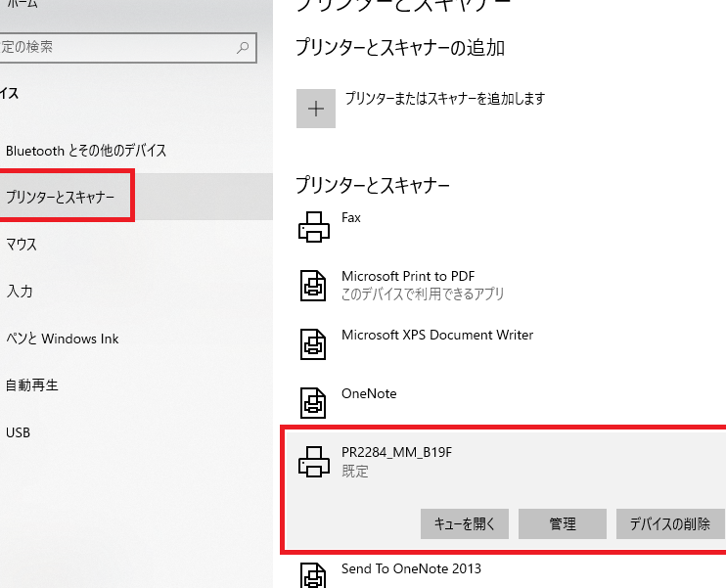This screenshot has width=726, height=588.
Task: Open the 自動再生 settings page
Action: pyautogui.click(x=32, y=385)
